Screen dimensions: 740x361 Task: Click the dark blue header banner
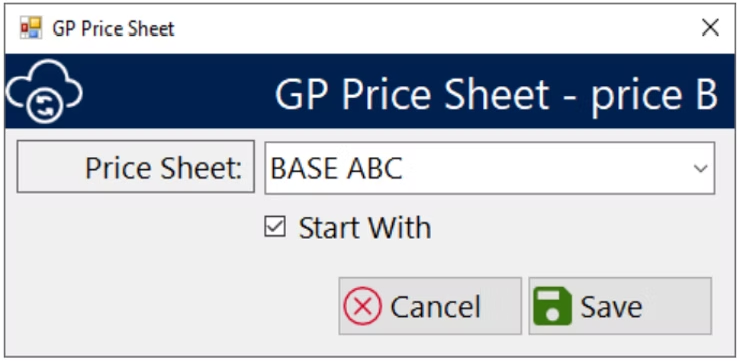click(x=370, y=91)
